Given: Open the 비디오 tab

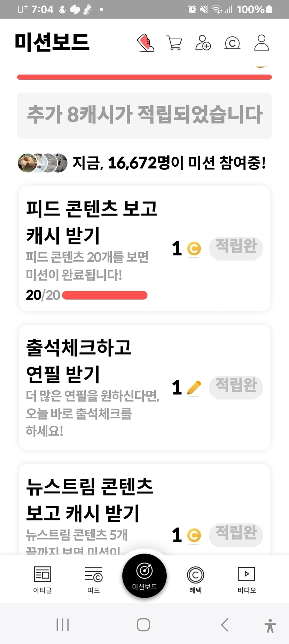Looking at the screenshot, I should (247, 579).
